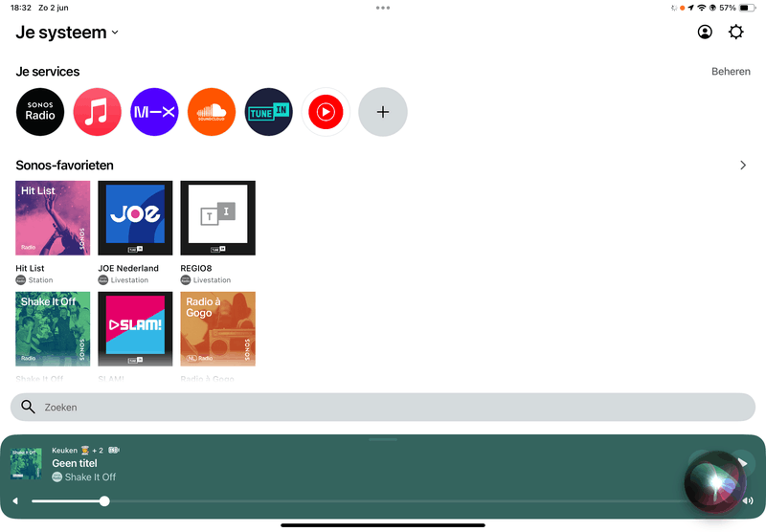Open settings gear icon
Screen dimensions: 766x532
(735, 33)
